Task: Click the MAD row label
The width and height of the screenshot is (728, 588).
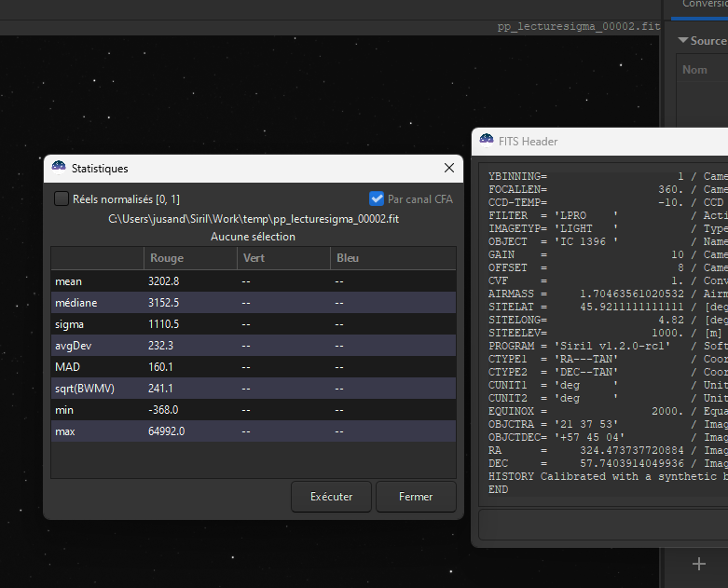Action: [x=67, y=366]
